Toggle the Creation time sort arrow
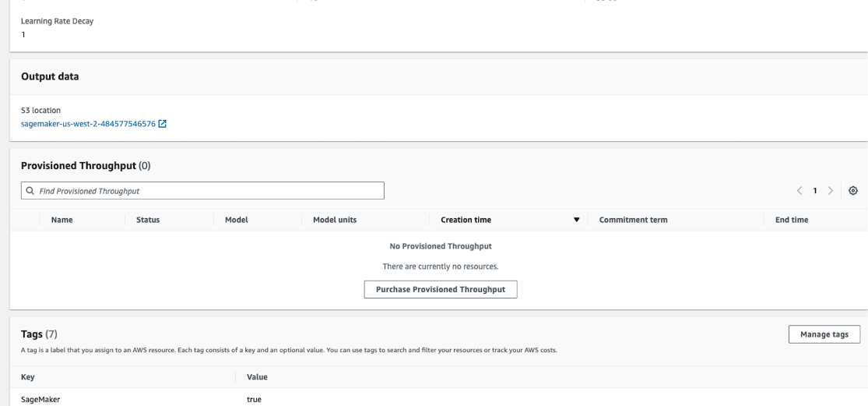The image size is (868, 406). (577, 220)
